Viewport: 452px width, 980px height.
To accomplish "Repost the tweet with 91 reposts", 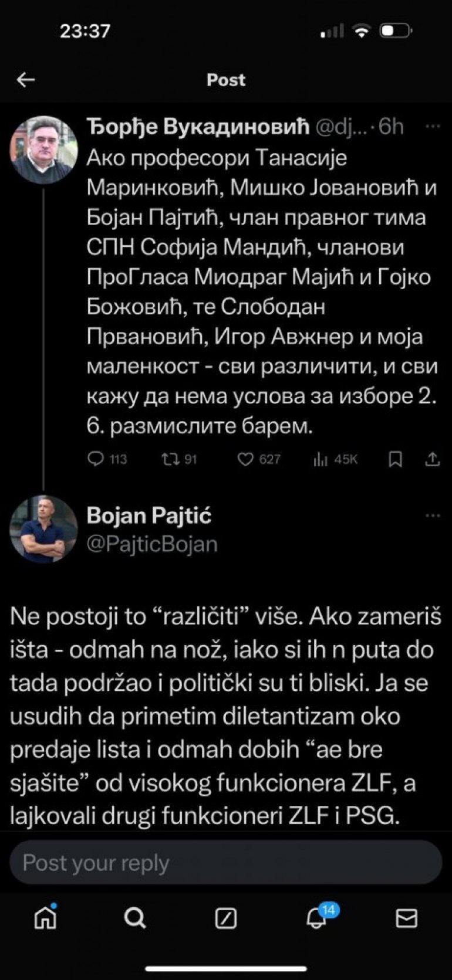I will point(171,459).
